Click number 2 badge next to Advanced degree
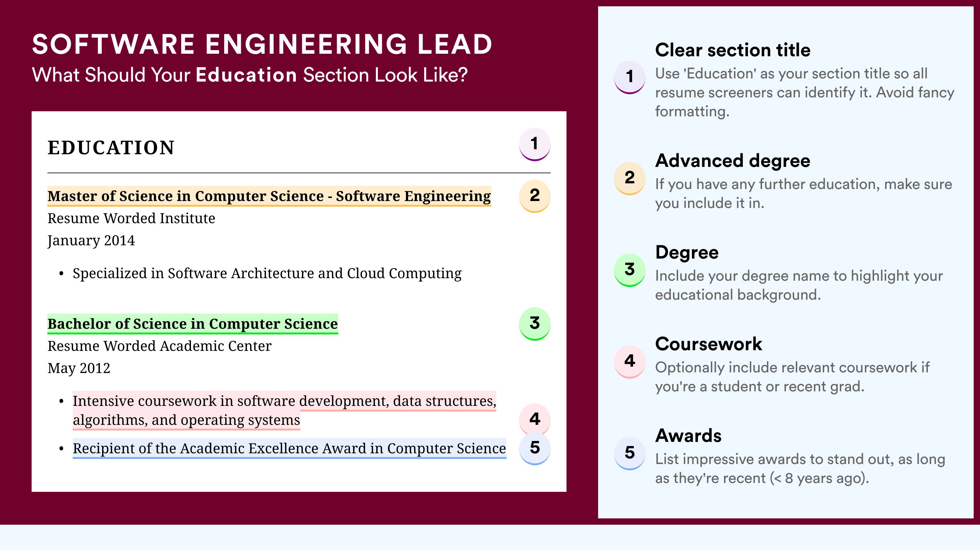 [x=630, y=178]
